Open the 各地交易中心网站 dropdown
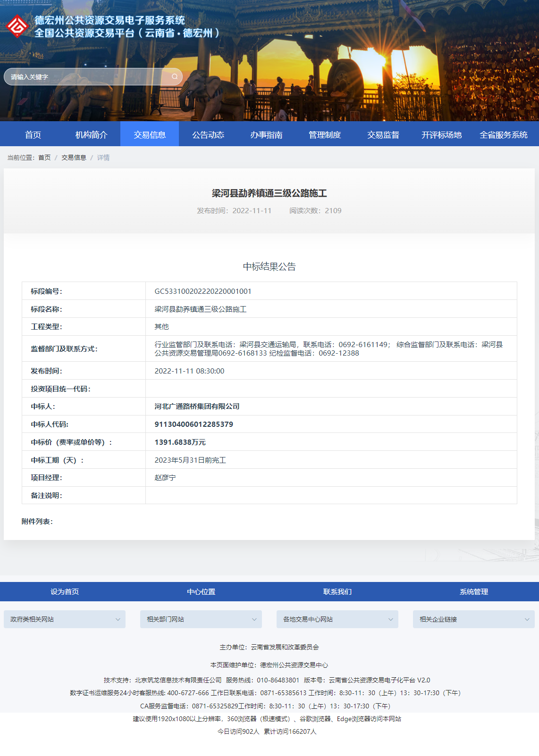This screenshot has height=756, width=539. pyautogui.click(x=337, y=619)
